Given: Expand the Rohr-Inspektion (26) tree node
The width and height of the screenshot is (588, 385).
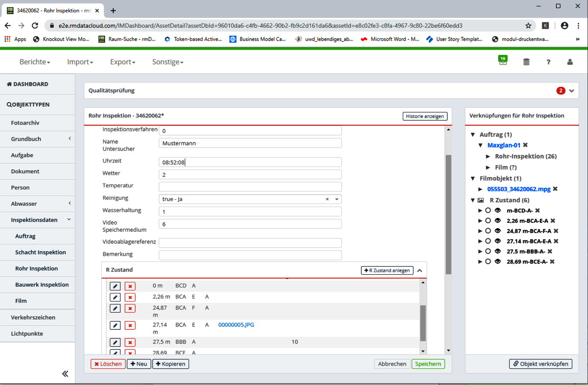Looking at the screenshot, I should (488, 157).
